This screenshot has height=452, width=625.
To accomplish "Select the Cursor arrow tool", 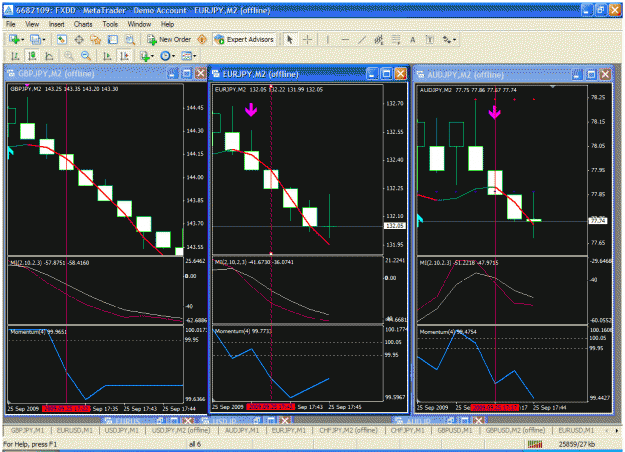I will 290,39.
